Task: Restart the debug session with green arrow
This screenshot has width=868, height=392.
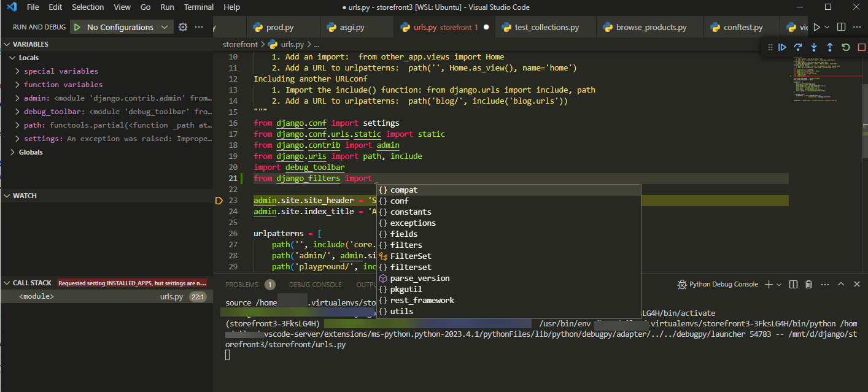Action: [x=846, y=47]
